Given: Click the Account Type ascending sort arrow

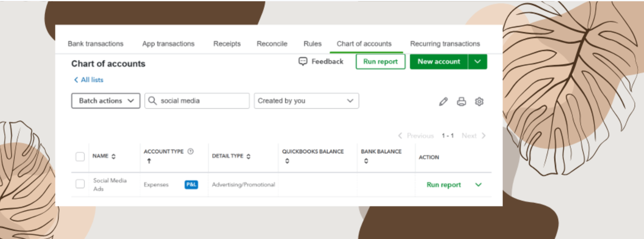Looking at the screenshot, I should 149,161.
